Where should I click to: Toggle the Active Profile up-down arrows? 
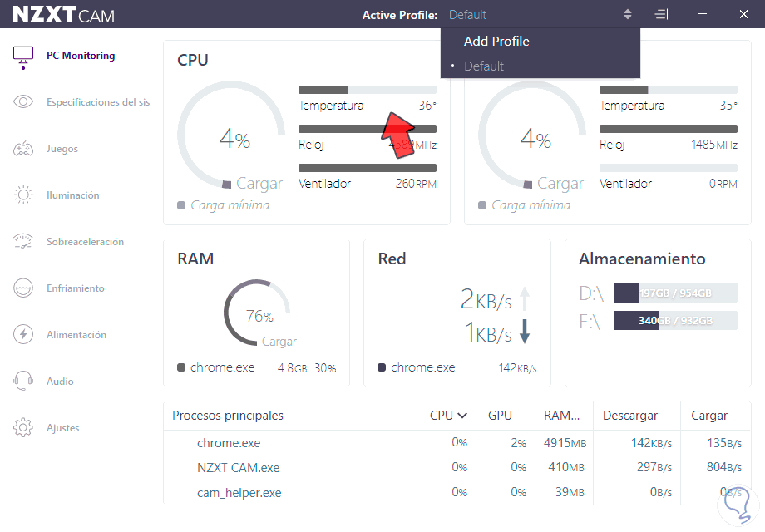point(628,15)
